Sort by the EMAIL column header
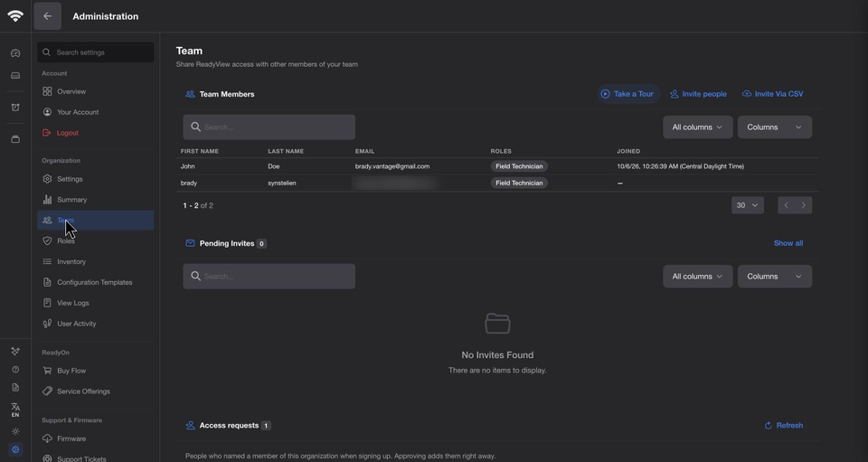This screenshot has width=868, height=462. [364, 151]
